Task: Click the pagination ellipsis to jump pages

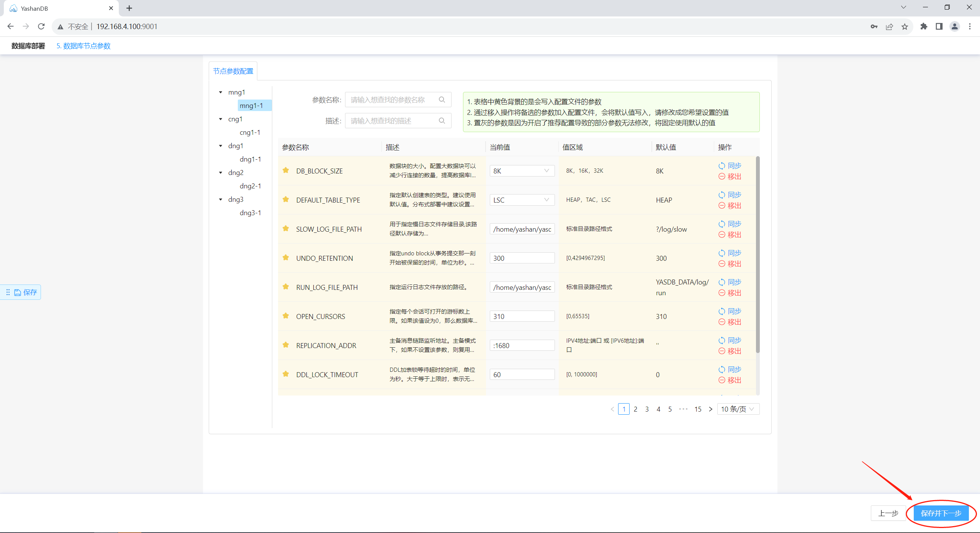Action: tap(683, 409)
